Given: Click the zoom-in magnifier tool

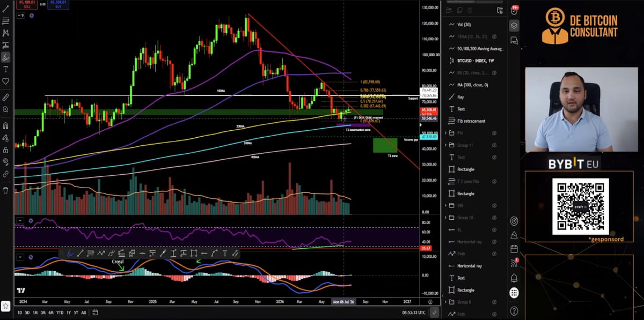Looking at the screenshot, I should (x=6, y=109).
